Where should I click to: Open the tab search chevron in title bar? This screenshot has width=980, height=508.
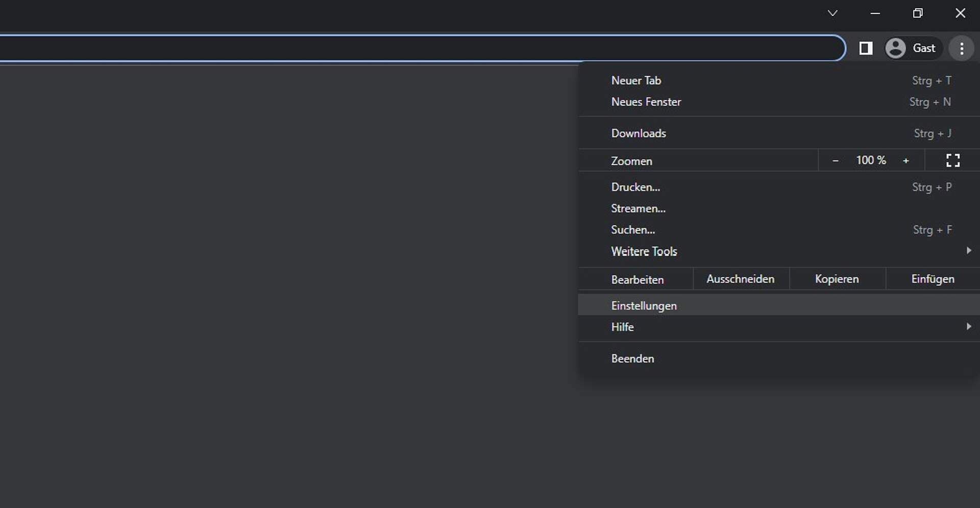(x=832, y=13)
